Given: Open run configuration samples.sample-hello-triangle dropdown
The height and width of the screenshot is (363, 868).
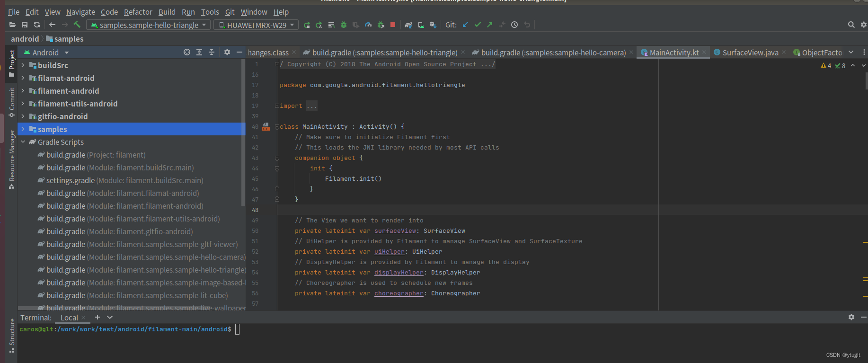Looking at the screenshot, I should tap(149, 25).
